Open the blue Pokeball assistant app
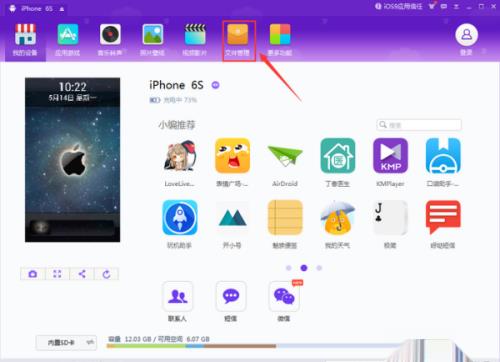This screenshot has width=500, height=362. tap(443, 156)
